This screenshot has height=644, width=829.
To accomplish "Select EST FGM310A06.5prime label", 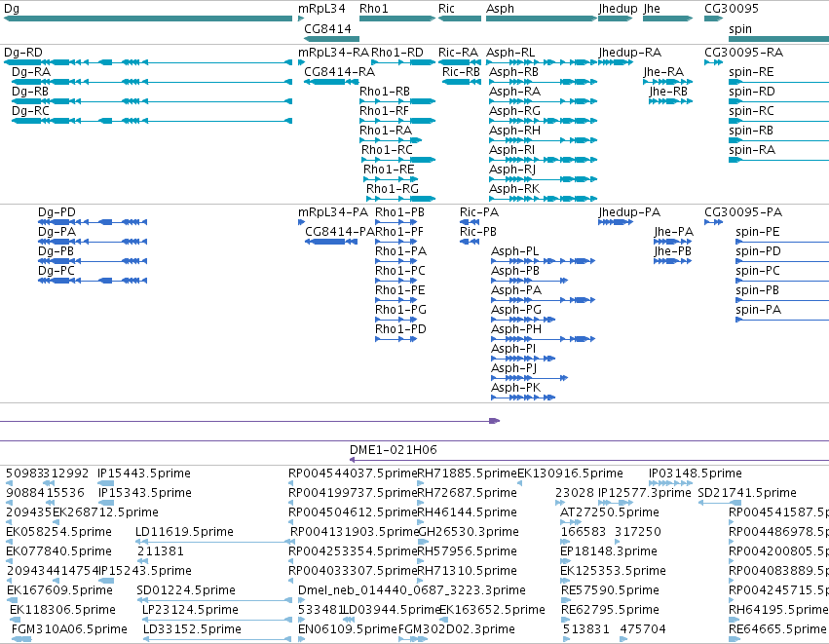I will point(69,629).
